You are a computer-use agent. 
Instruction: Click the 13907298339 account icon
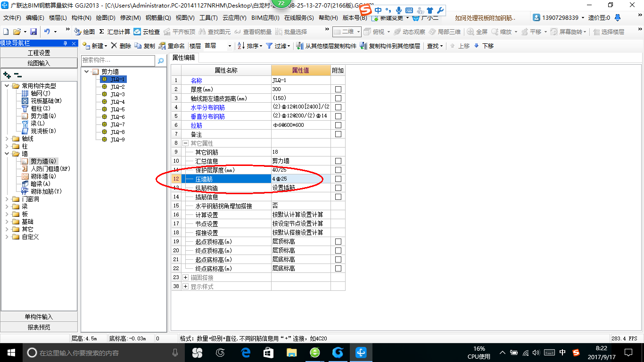(x=537, y=17)
